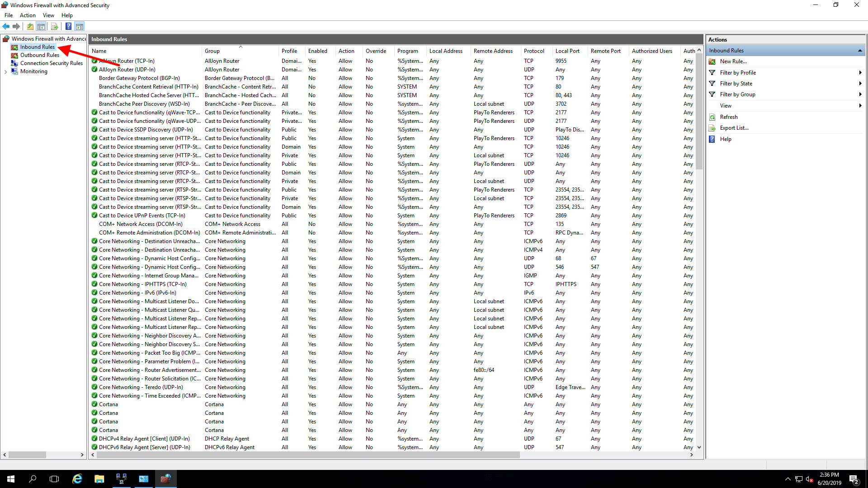Sort by Remote Address column header

[495, 51]
